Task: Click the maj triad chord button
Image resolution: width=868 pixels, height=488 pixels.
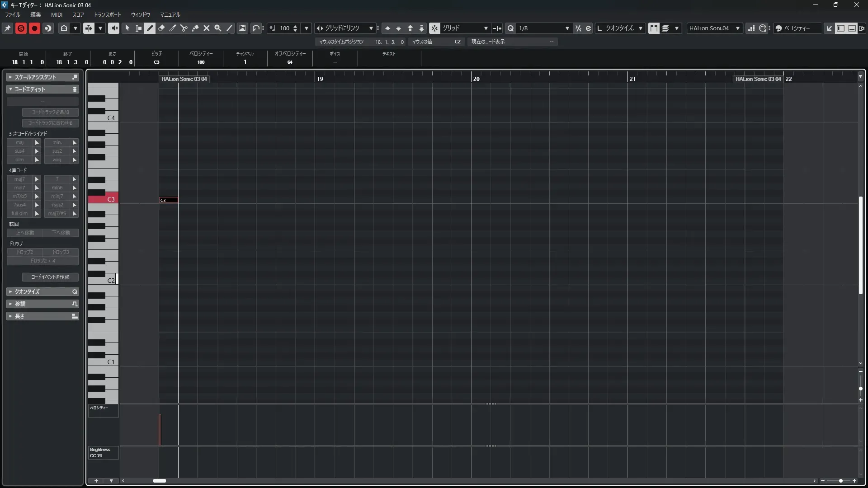Action: pyautogui.click(x=19, y=142)
